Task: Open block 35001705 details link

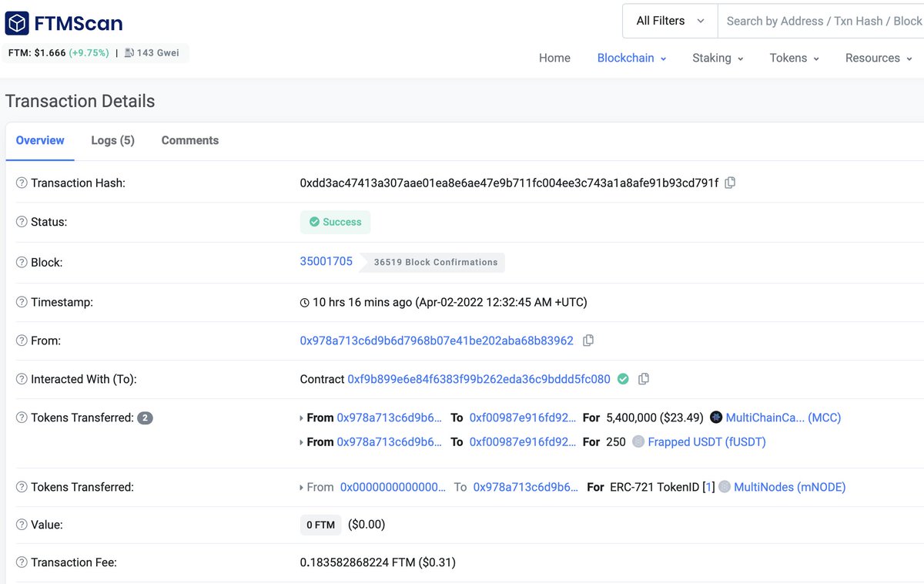Action: point(326,260)
